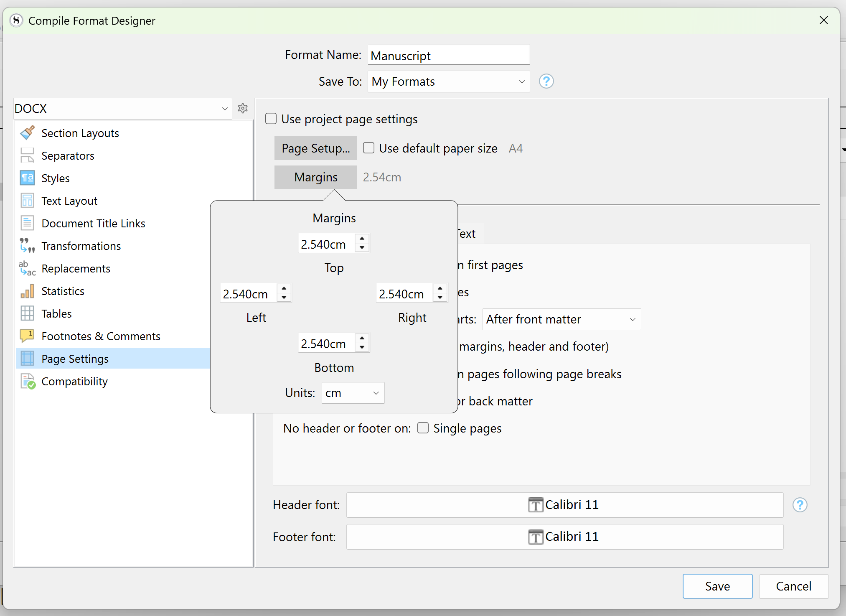Check Use default paper size
Viewport: 846px width, 616px height.
coord(368,148)
